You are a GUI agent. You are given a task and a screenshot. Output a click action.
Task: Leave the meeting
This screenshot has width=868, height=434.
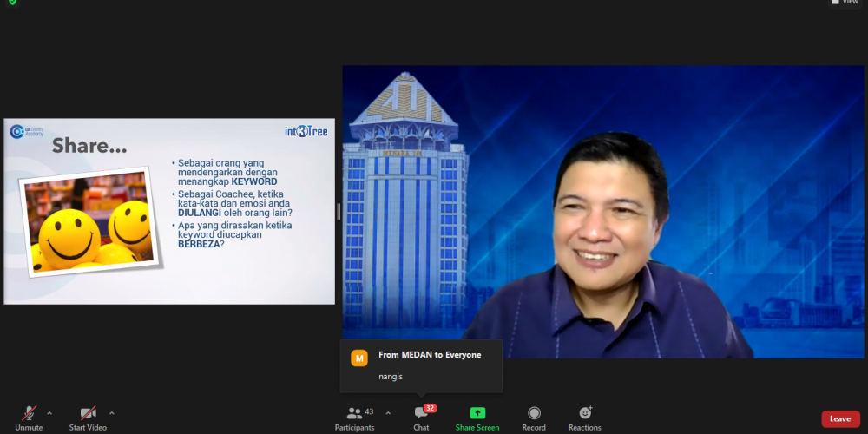[x=840, y=418]
